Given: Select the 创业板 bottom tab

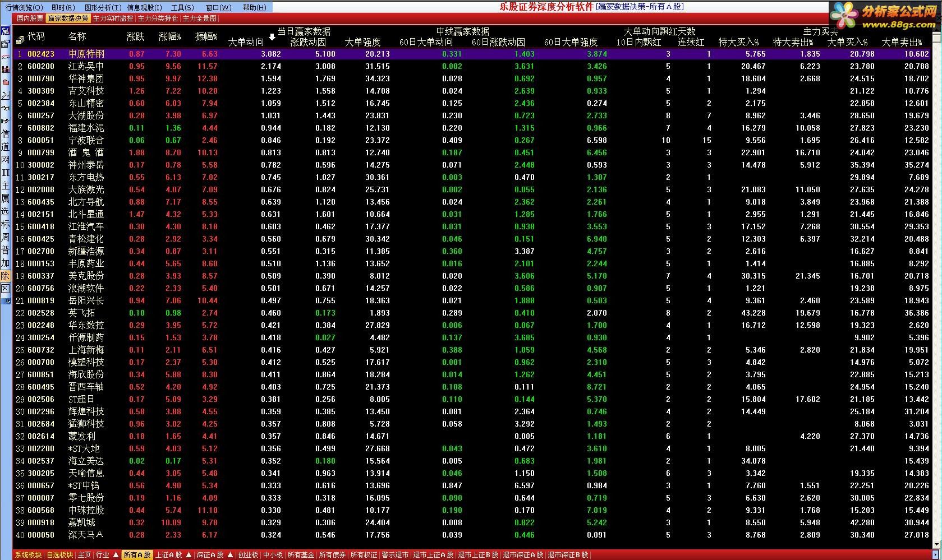Looking at the screenshot, I should (x=248, y=555).
